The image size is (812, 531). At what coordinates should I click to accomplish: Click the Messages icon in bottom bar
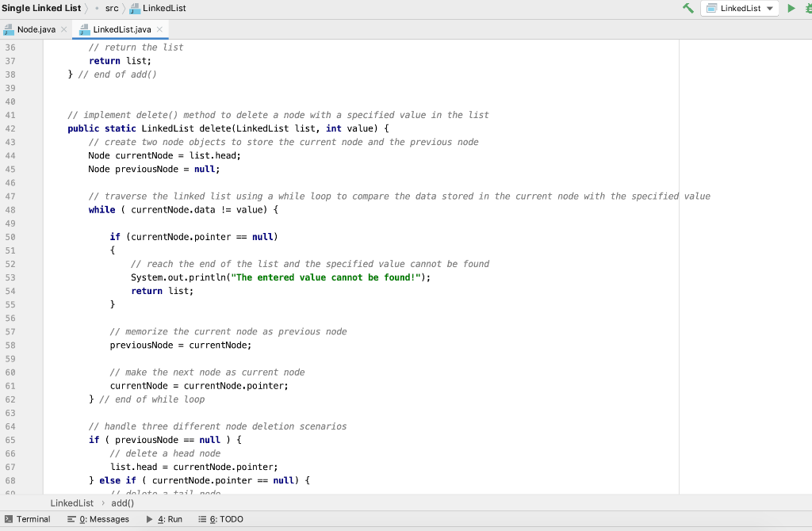[71, 519]
